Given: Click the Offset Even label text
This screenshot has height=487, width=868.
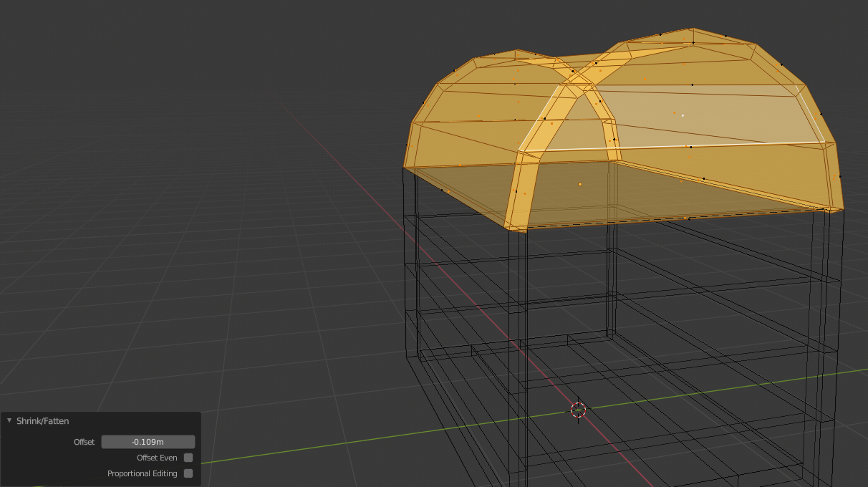Looking at the screenshot, I should [157, 458].
